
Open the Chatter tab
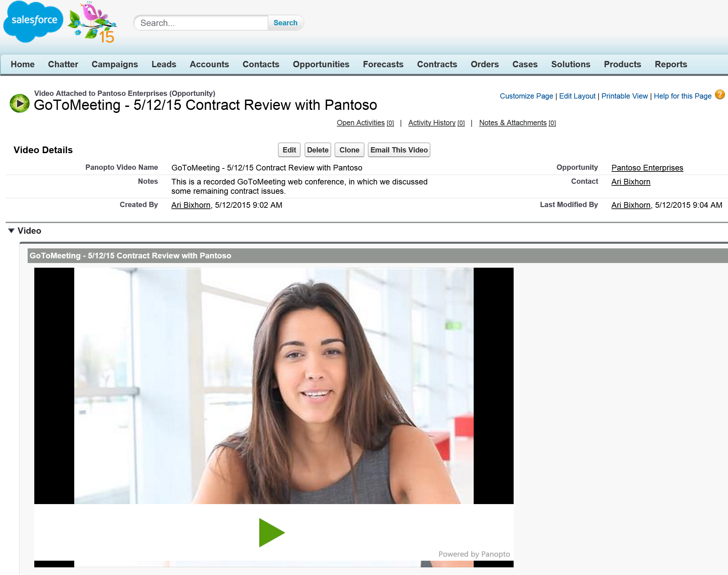pos(63,64)
